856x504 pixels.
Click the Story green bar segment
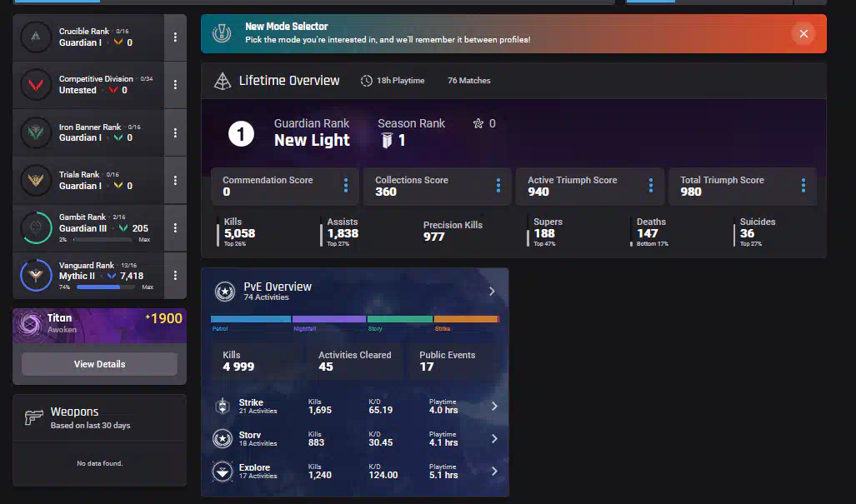[400, 319]
